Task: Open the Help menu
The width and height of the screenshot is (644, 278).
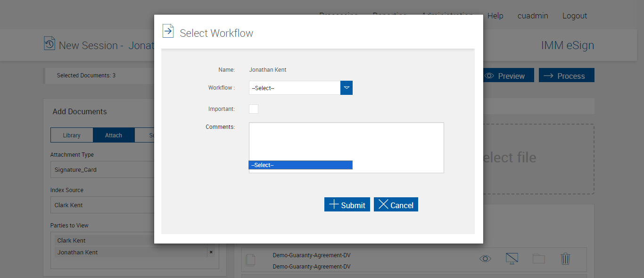Action: point(495,16)
